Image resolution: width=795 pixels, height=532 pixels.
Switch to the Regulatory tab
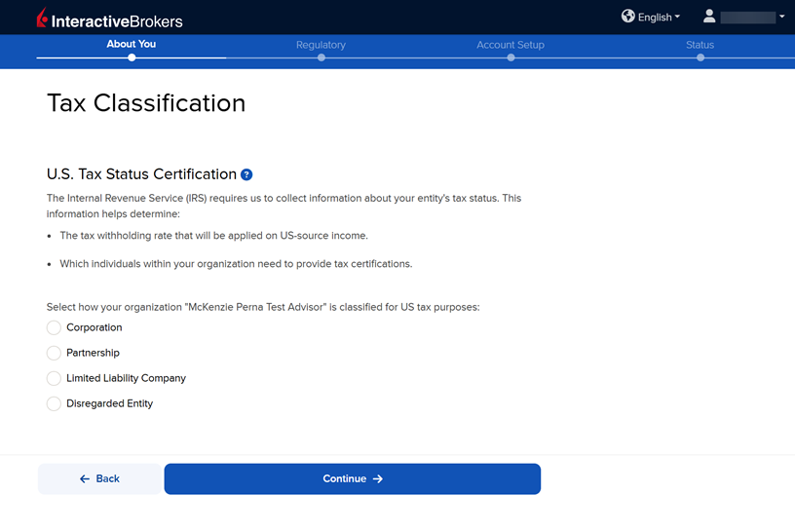coord(321,45)
